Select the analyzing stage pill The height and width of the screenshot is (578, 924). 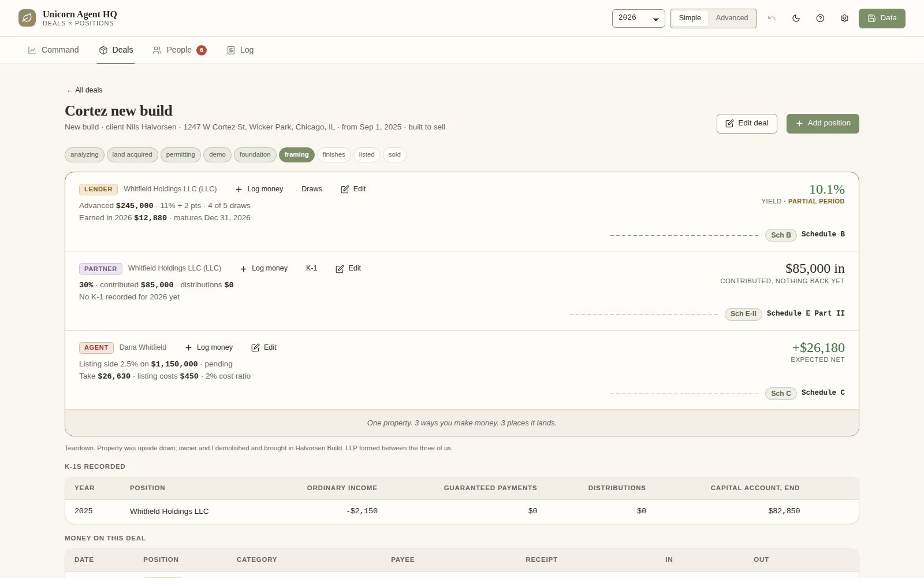click(x=84, y=155)
